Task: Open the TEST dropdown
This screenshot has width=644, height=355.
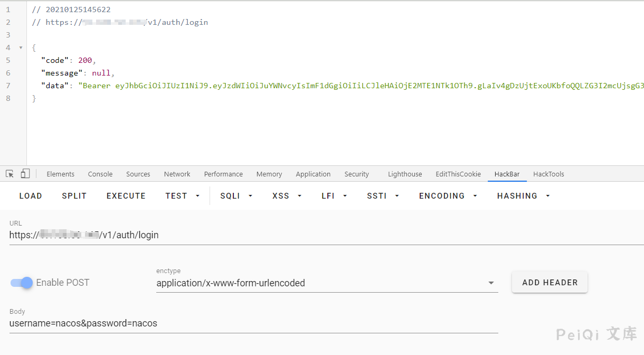Action: [x=183, y=196]
